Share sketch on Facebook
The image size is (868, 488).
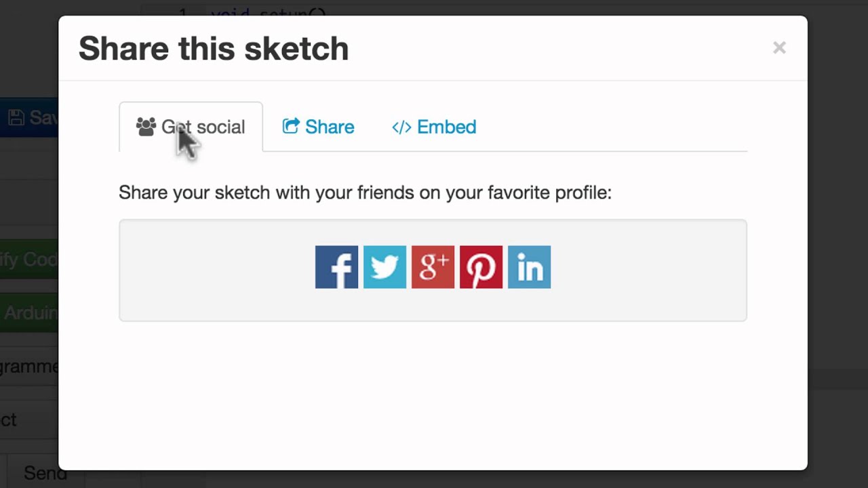[336, 267]
